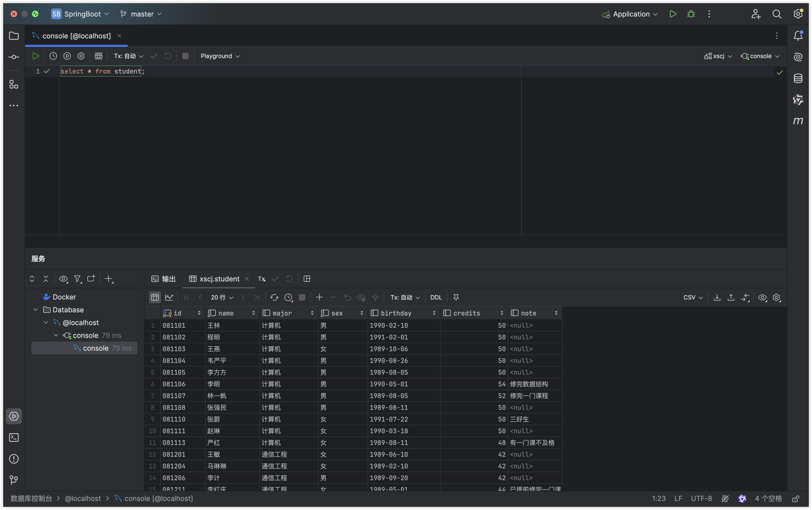Open Database tool window in right sidebar

point(798,78)
